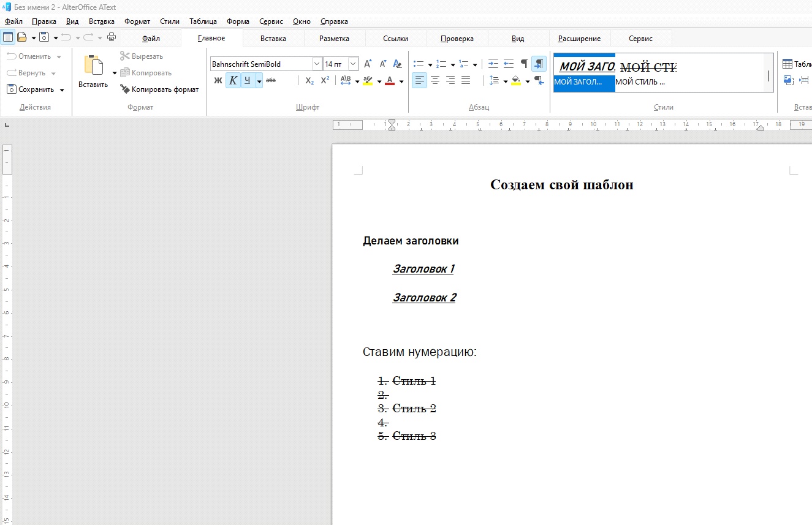
Task: Click the save diskette icon in quick toolbar
Action: point(44,37)
